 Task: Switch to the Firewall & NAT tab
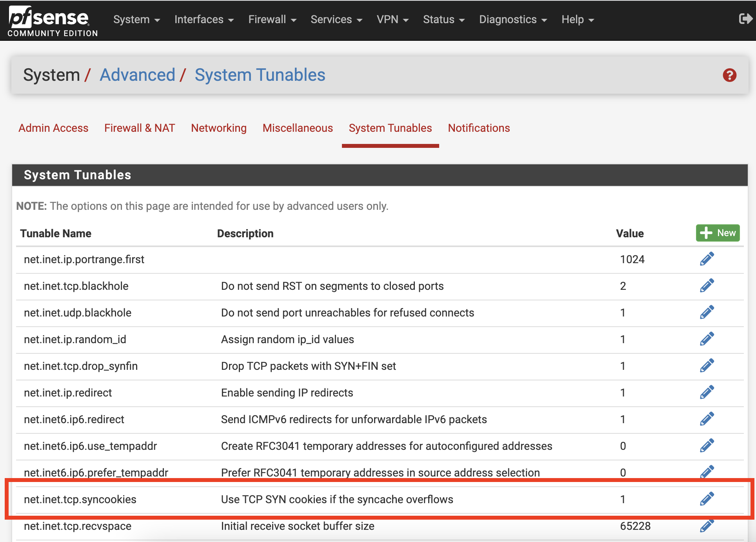[139, 128]
